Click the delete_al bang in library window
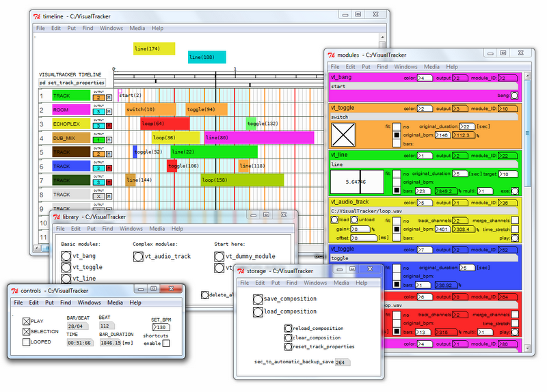Viewport: 547px width, 392px height. click(x=205, y=295)
